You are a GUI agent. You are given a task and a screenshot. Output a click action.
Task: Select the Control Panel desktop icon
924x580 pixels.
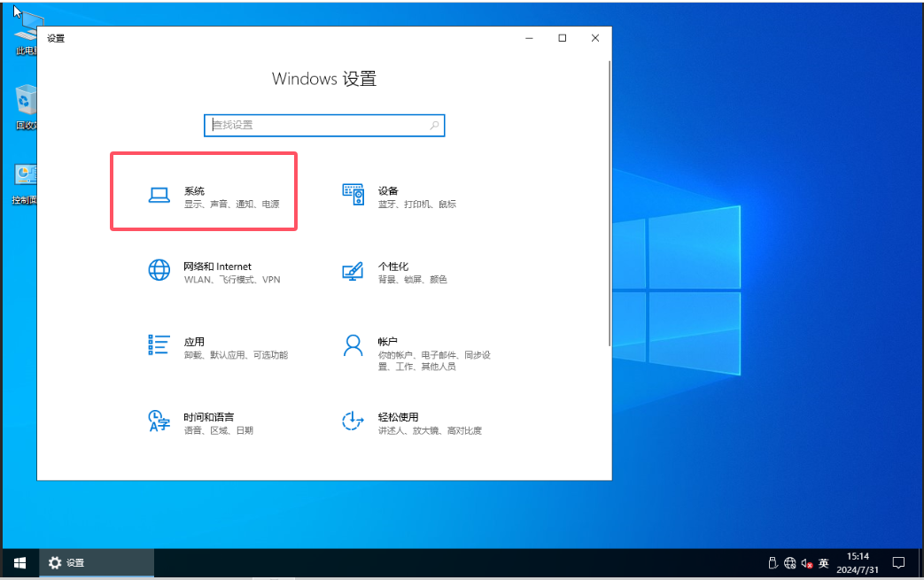point(26,183)
